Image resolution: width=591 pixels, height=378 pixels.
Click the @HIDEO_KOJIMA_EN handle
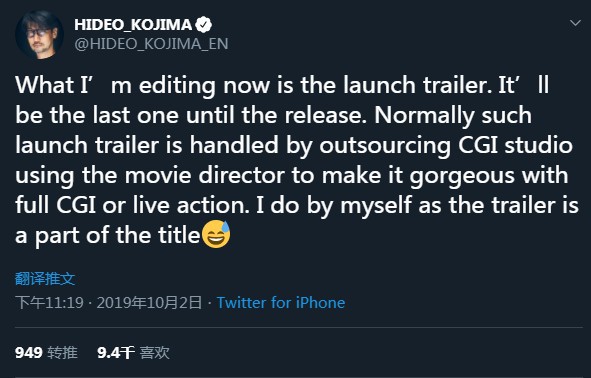(151, 44)
